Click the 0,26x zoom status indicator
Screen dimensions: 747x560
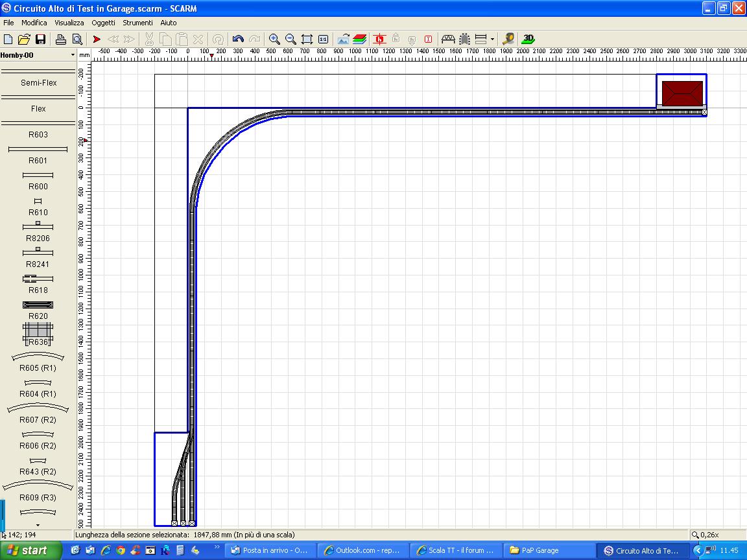pyautogui.click(x=705, y=535)
